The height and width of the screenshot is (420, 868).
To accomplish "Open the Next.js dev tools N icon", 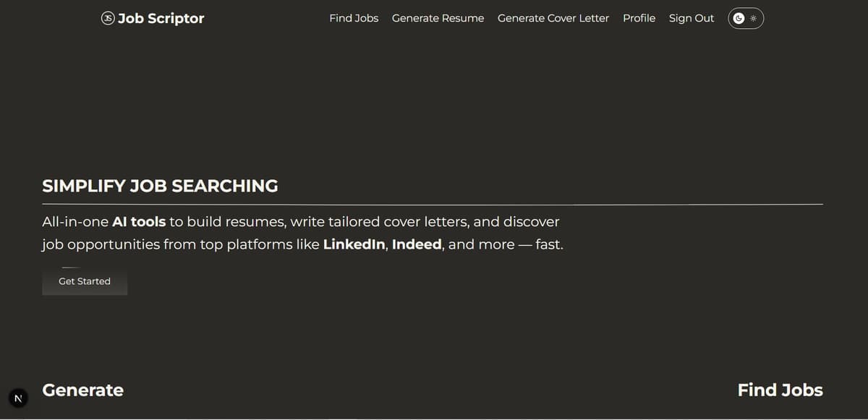I will click(x=18, y=398).
